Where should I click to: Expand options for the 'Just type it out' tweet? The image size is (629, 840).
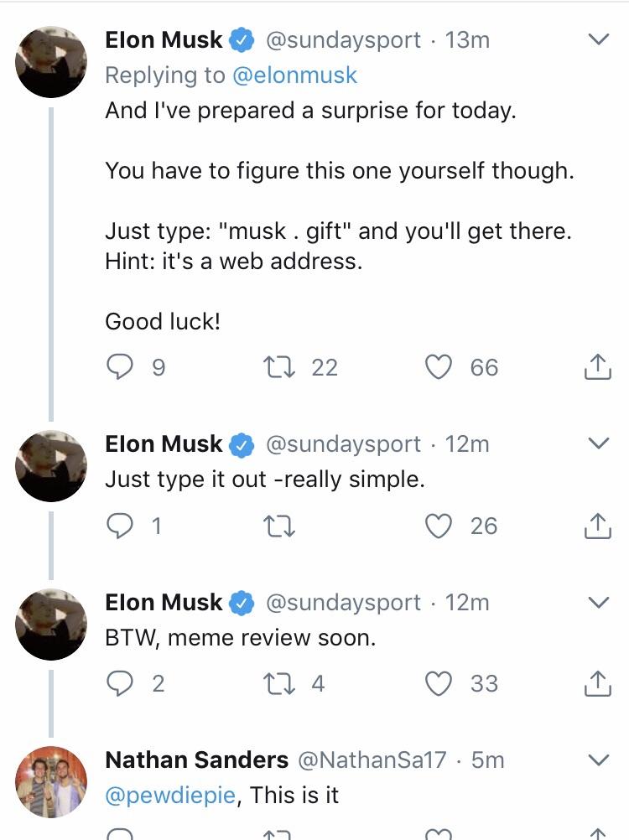[x=597, y=444]
